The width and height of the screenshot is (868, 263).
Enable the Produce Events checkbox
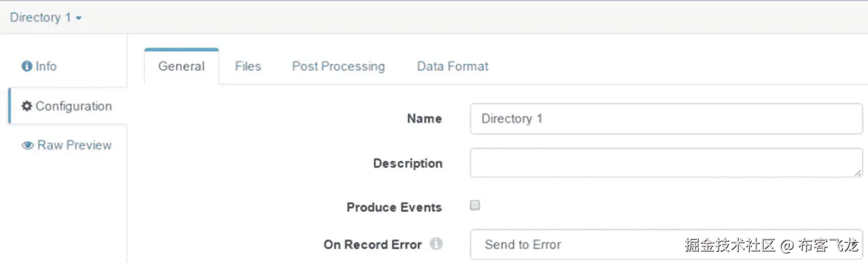[475, 206]
